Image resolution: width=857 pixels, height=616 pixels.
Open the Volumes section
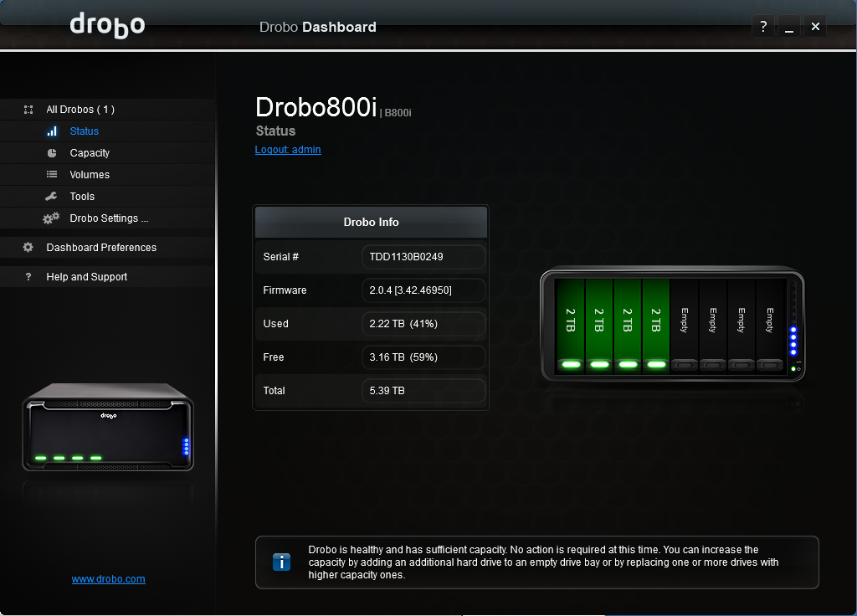pyautogui.click(x=90, y=175)
